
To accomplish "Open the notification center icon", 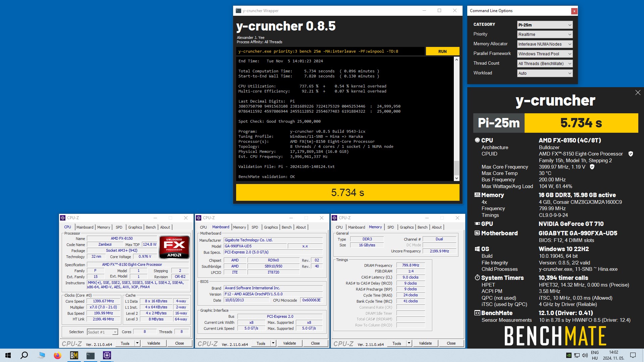I will pos(633,355).
